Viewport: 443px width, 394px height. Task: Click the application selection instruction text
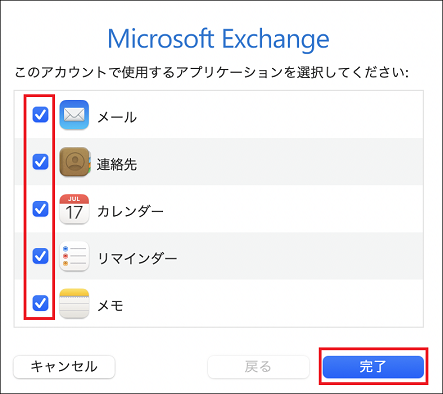pos(211,72)
